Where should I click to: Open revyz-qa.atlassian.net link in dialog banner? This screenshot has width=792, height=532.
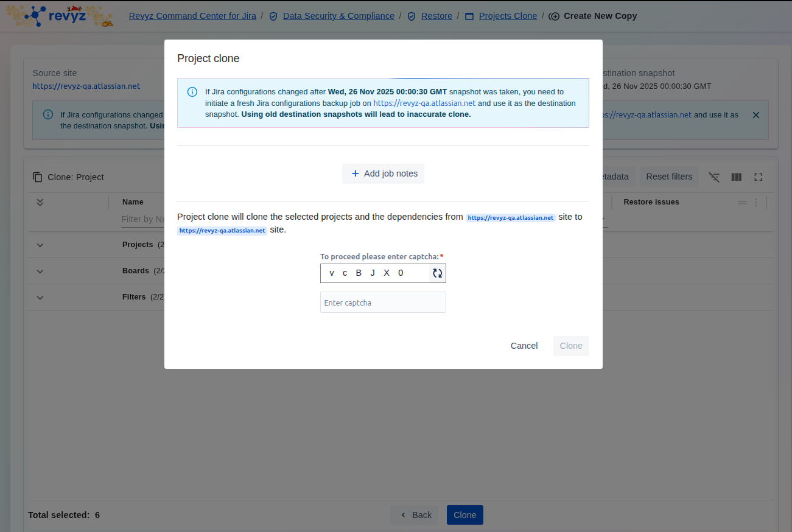[x=424, y=103]
